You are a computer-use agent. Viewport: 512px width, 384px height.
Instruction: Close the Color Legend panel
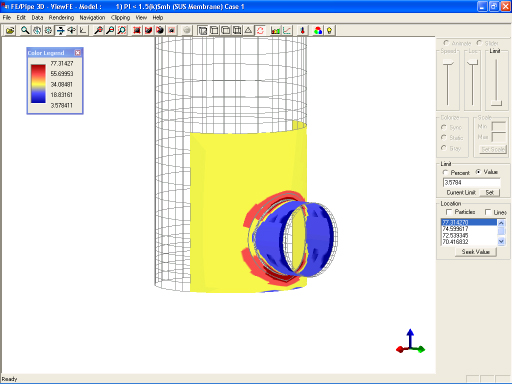tap(78, 53)
